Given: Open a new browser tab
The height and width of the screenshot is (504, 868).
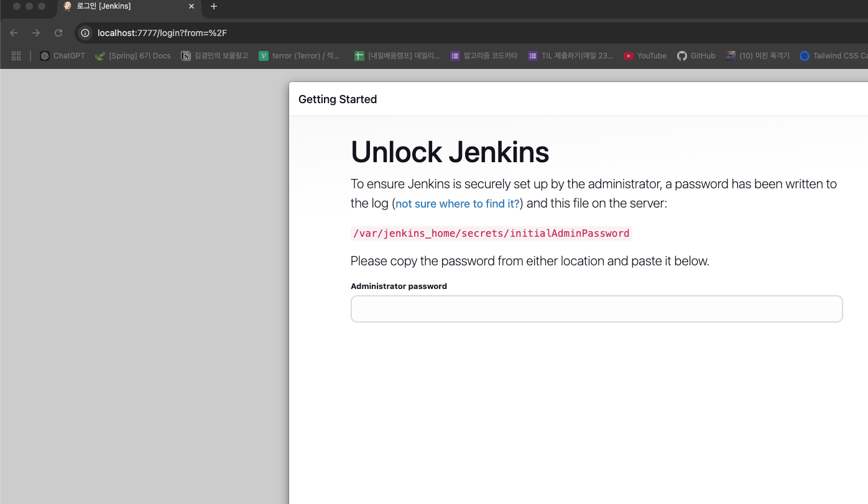Looking at the screenshot, I should coord(214,7).
